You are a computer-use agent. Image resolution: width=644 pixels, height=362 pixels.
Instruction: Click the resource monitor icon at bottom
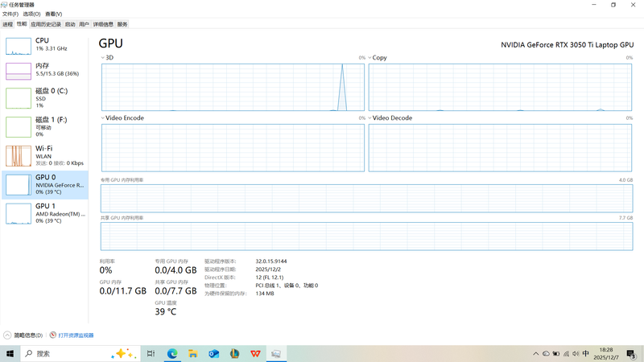pos(53,335)
